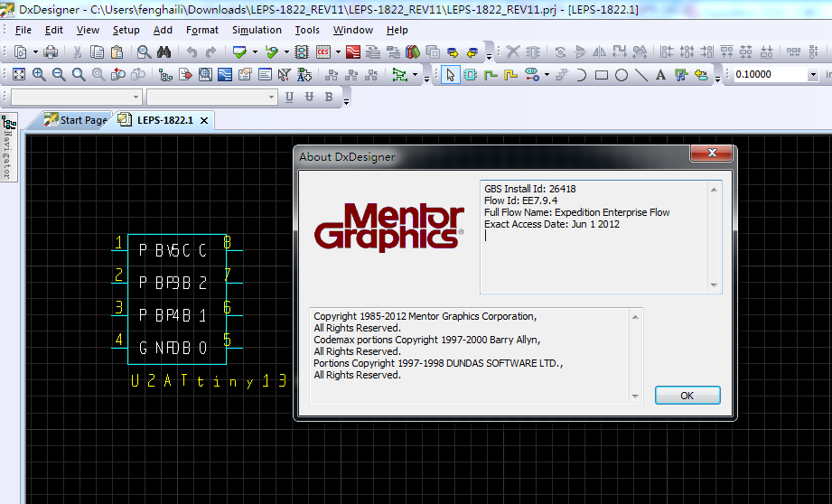The height and width of the screenshot is (504, 832).
Task: Toggle the Bold 'B' text format button
Action: tap(330, 97)
